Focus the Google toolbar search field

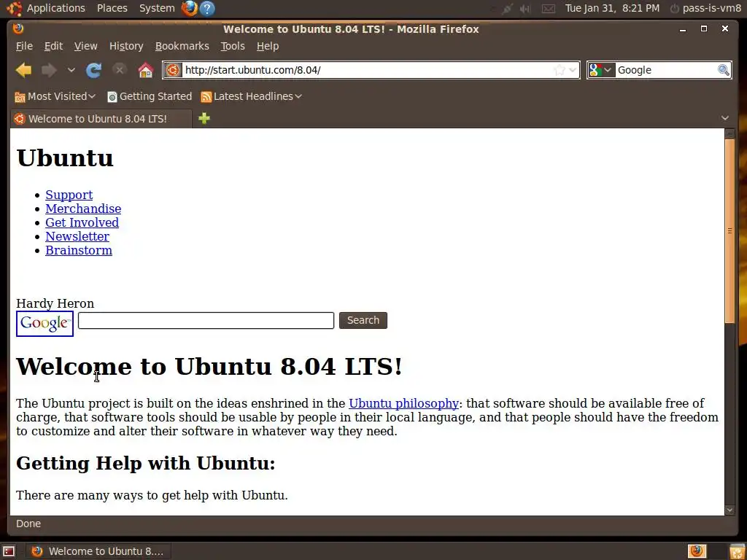667,70
